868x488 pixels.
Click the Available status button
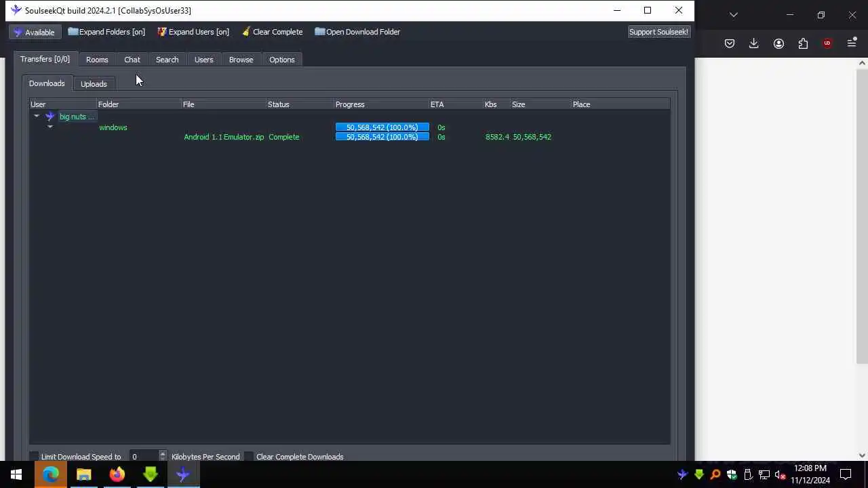pyautogui.click(x=34, y=32)
